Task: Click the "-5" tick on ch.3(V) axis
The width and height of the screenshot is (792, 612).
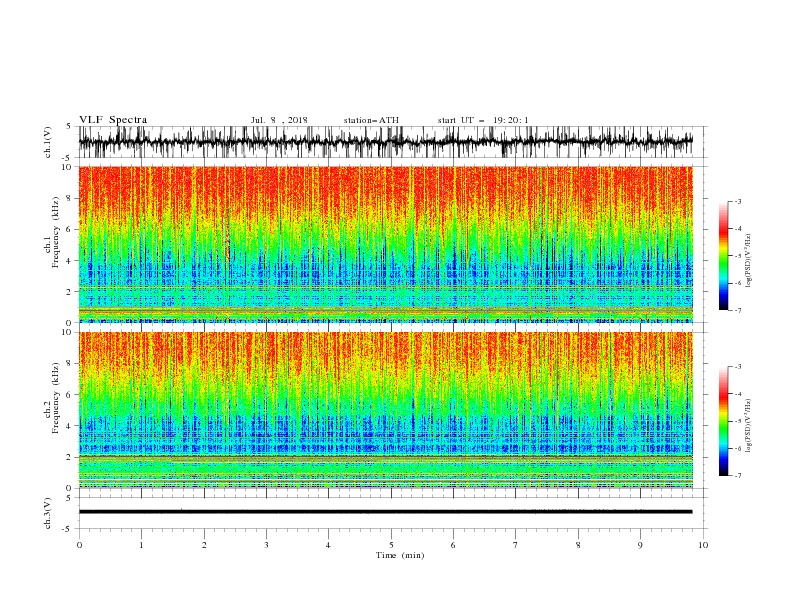Action: 68,529
